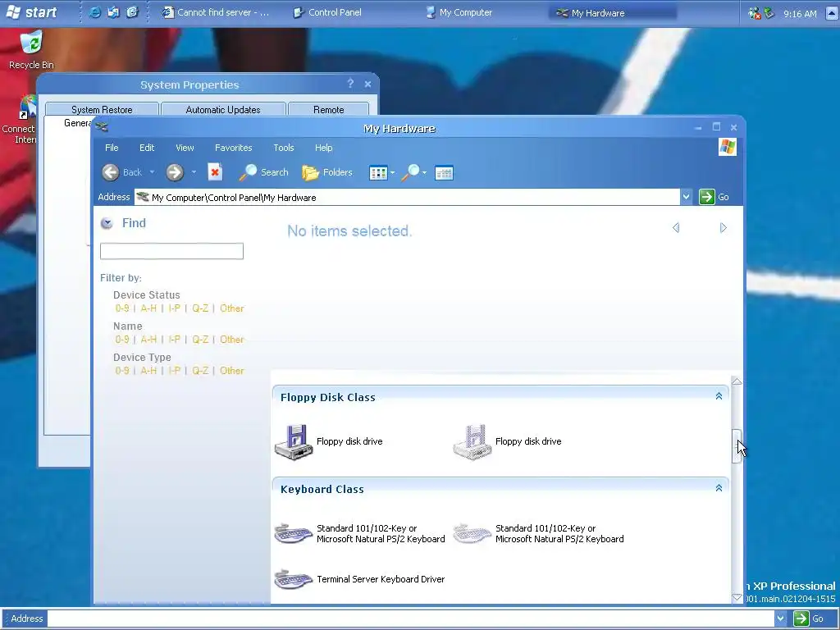The height and width of the screenshot is (630, 840).
Task: Switch to My Computer taskbar button
Action: [459, 12]
